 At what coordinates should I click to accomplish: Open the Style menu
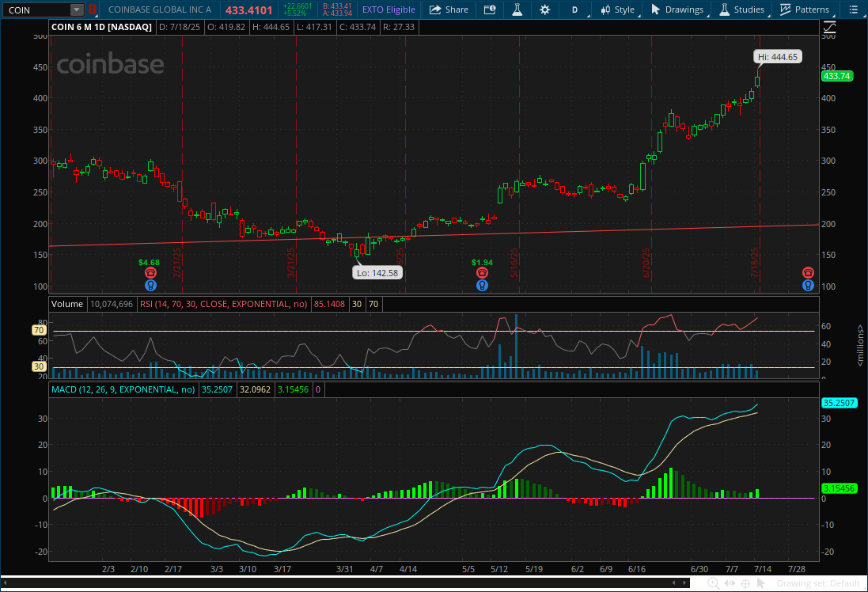[618, 9]
